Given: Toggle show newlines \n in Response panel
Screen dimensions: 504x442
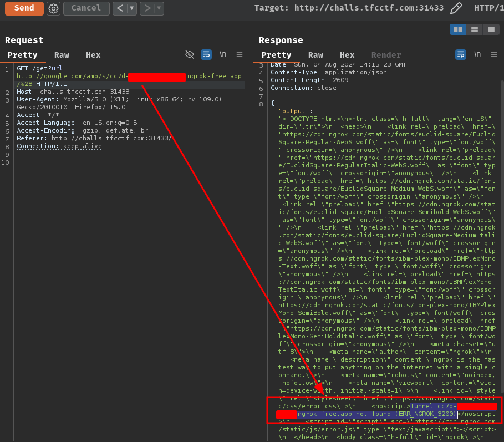Looking at the screenshot, I should [477, 54].
